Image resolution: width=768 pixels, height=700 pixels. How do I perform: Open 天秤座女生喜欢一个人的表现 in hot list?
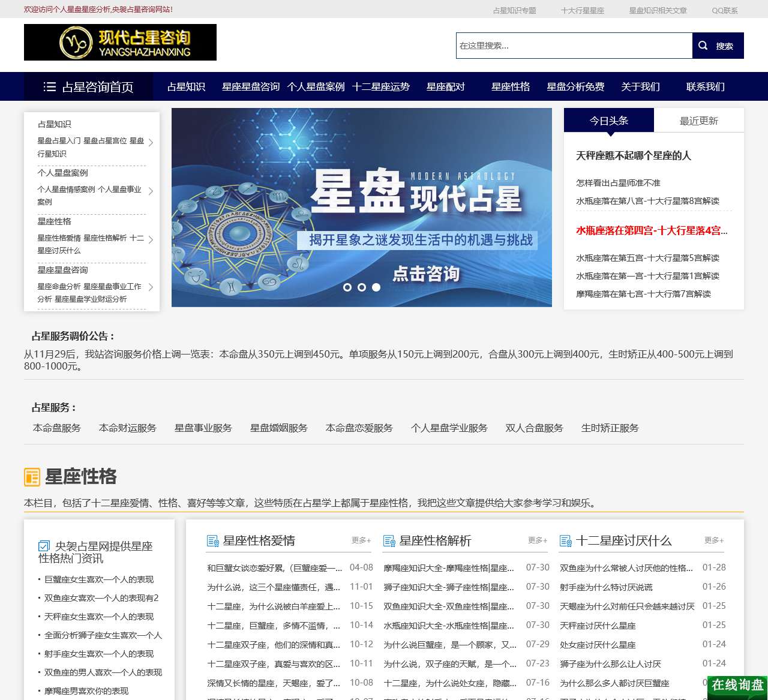[x=99, y=617]
